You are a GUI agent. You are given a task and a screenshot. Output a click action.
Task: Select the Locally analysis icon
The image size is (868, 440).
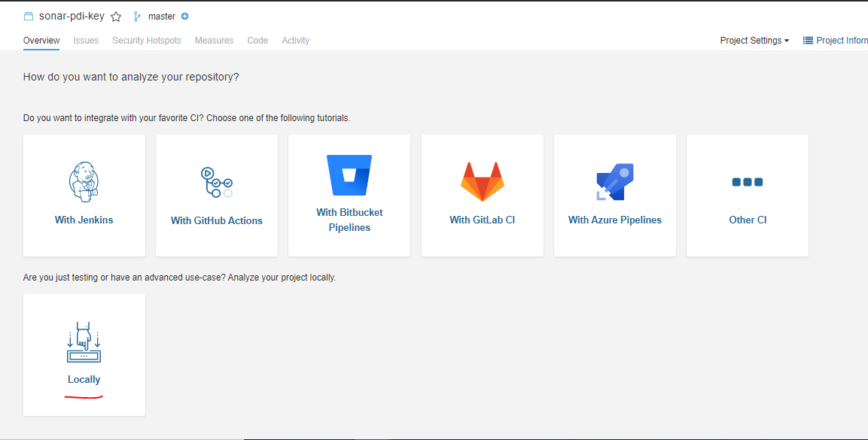(x=84, y=341)
